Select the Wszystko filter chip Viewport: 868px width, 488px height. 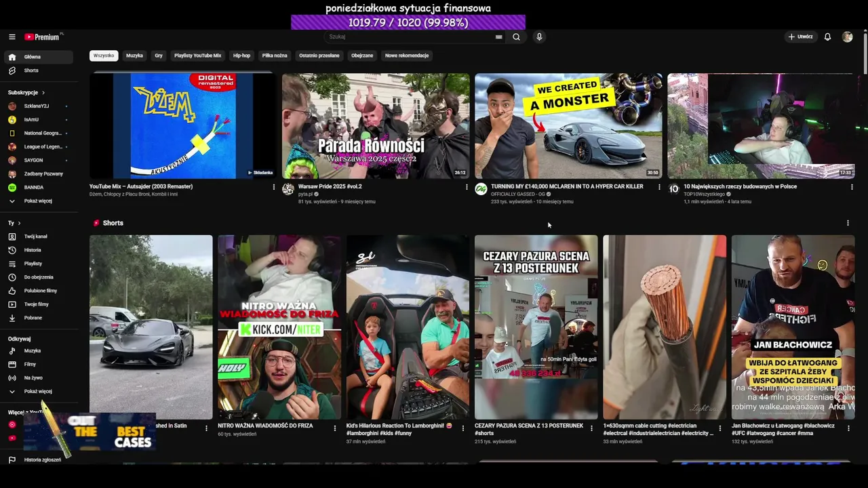[x=104, y=56]
